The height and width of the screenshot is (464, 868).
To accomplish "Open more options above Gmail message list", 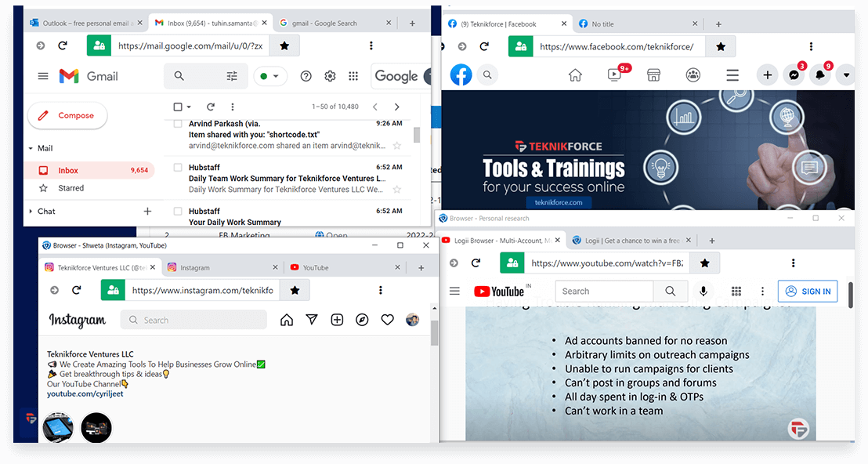I will [x=233, y=107].
